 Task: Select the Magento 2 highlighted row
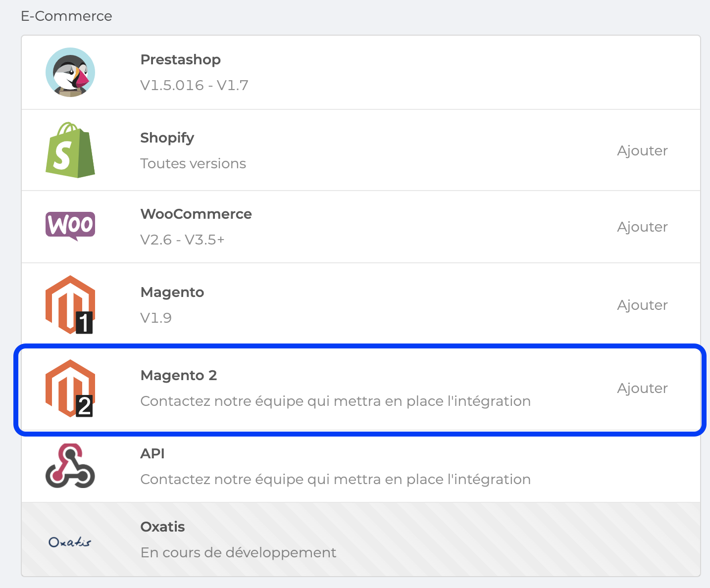347,388
